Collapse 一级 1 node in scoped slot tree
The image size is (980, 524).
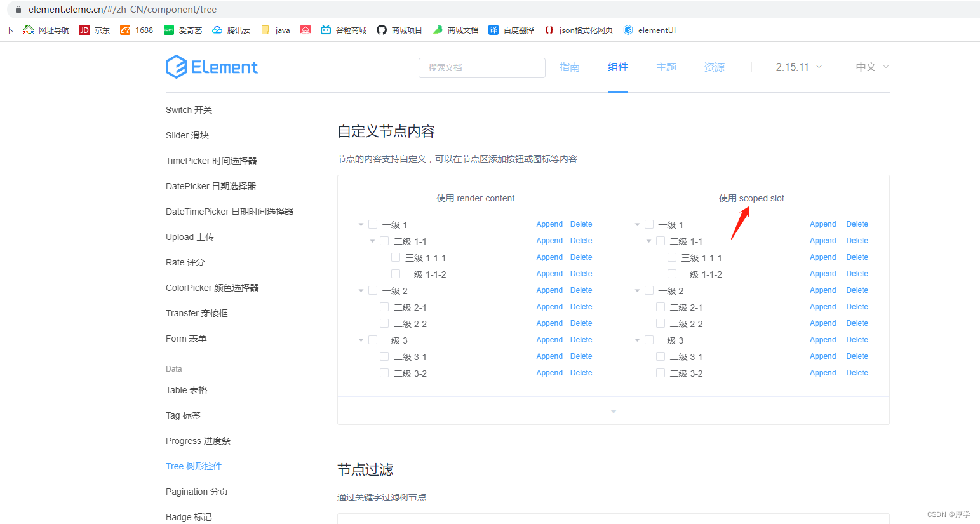tap(637, 224)
